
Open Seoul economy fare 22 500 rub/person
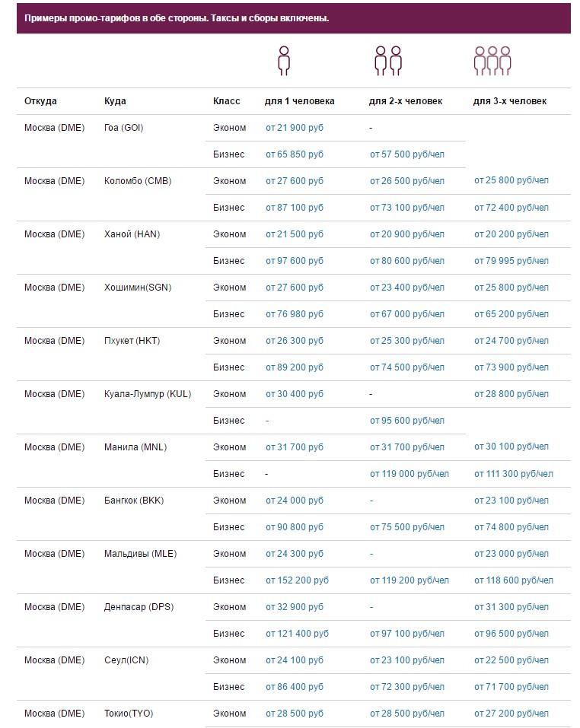[511, 660]
